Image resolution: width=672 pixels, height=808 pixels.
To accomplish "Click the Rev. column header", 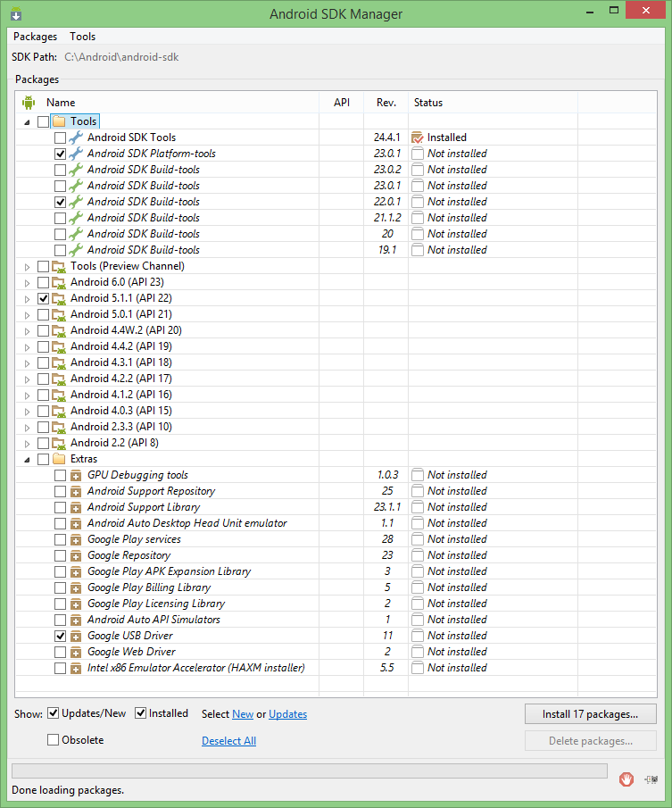I will tap(386, 103).
